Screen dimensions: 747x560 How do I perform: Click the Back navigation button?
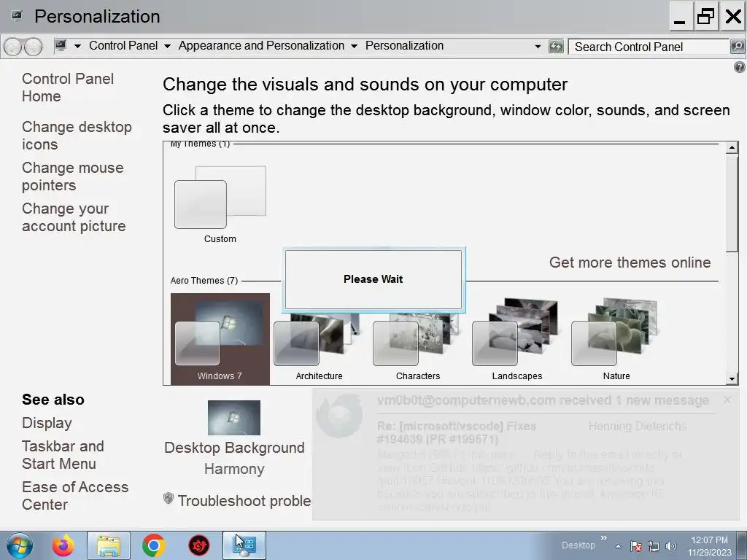click(x=13, y=47)
